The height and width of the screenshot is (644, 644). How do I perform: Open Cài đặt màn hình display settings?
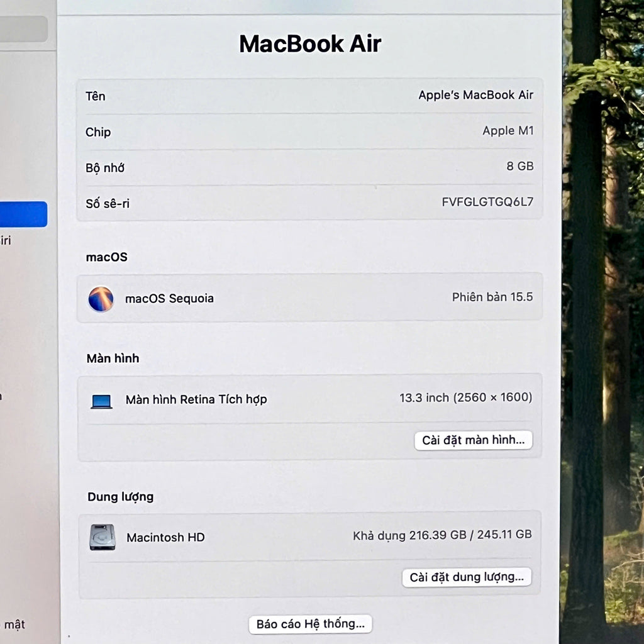pyautogui.click(x=473, y=440)
